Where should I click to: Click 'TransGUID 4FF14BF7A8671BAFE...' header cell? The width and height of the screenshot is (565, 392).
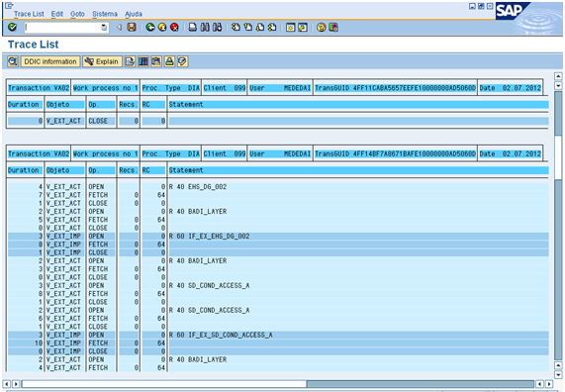[395, 154]
